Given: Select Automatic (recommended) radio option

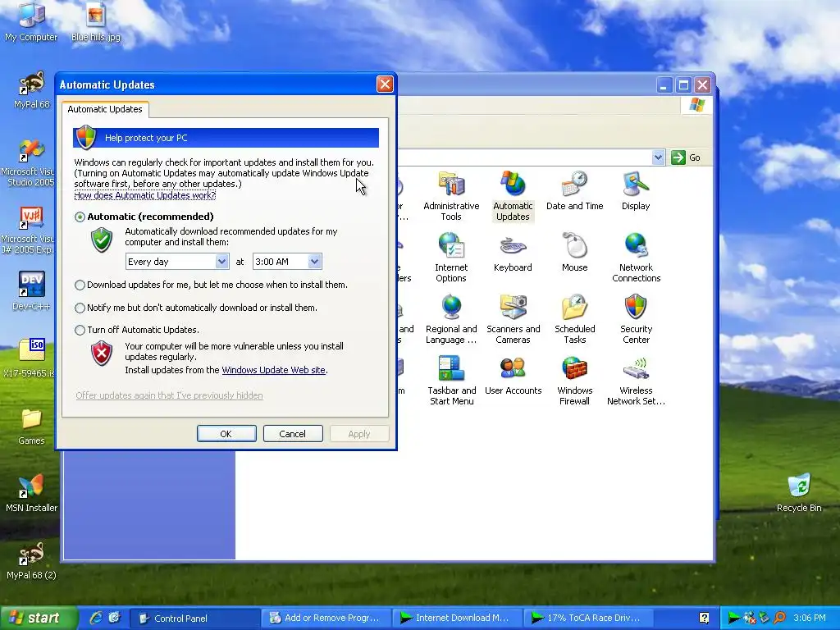Looking at the screenshot, I should tap(80, 217).
